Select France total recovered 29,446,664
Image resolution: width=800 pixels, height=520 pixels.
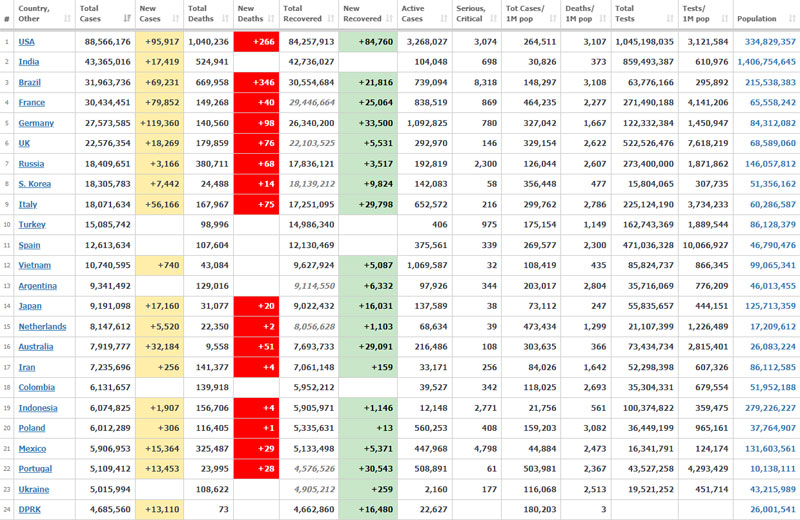(312, 103)
